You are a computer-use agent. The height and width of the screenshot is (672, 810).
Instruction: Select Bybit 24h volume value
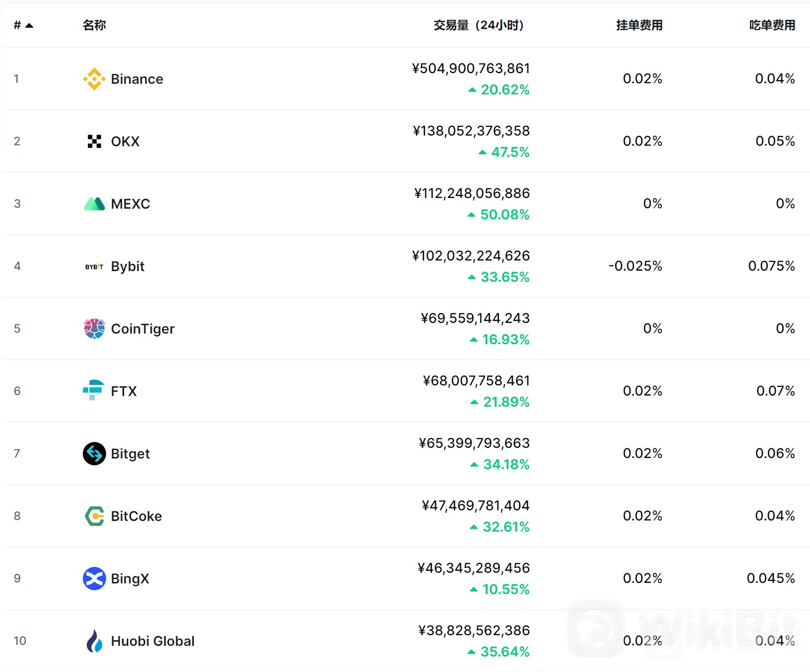click(x=471, y=256)
